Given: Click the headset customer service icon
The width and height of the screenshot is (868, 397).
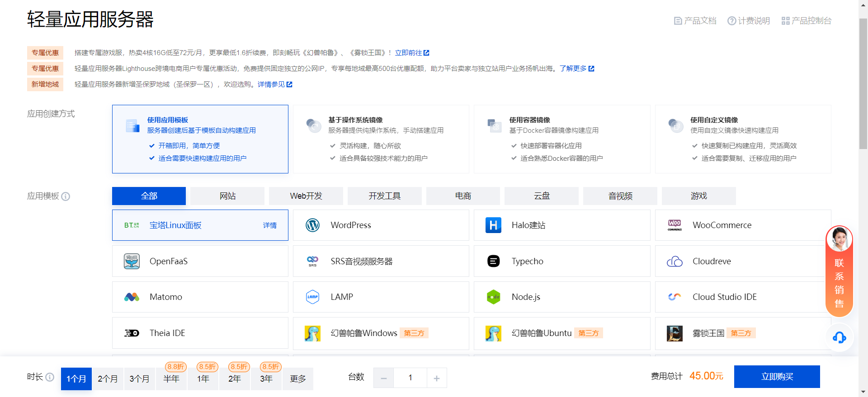Looking at the screenshot, I should point(840,337).
